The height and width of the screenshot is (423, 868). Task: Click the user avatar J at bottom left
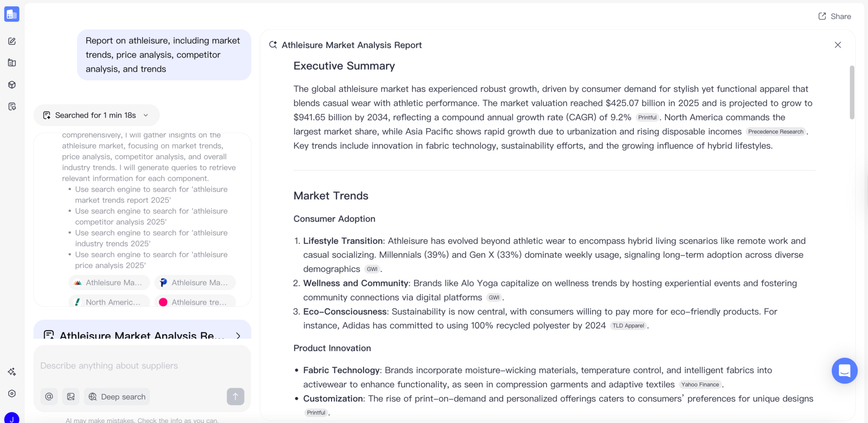(x=12, y=418)
